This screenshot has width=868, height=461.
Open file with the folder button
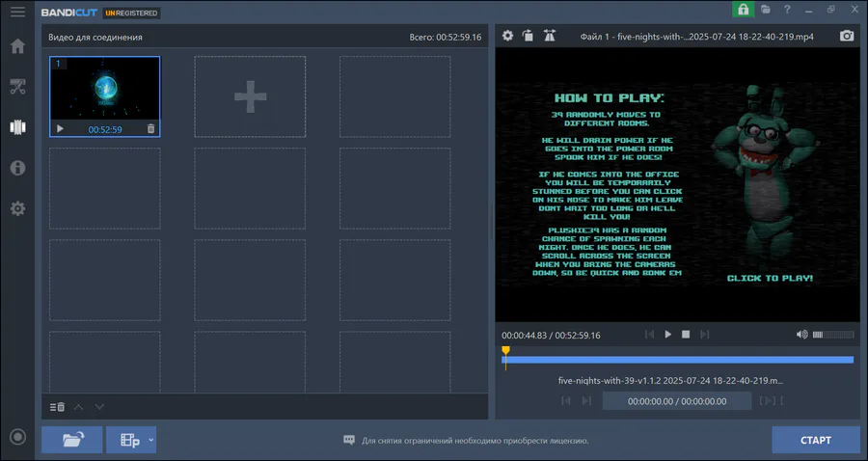pos(72,440)
